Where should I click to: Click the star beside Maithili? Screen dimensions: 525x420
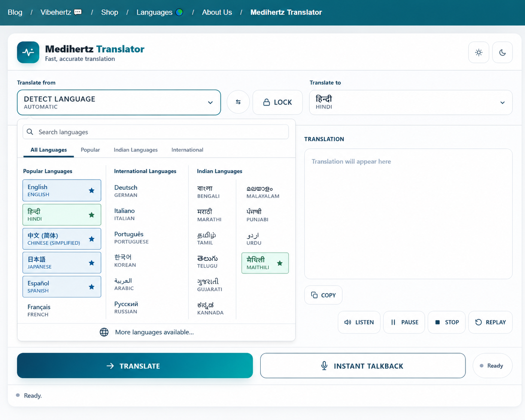tap(280, 263)
